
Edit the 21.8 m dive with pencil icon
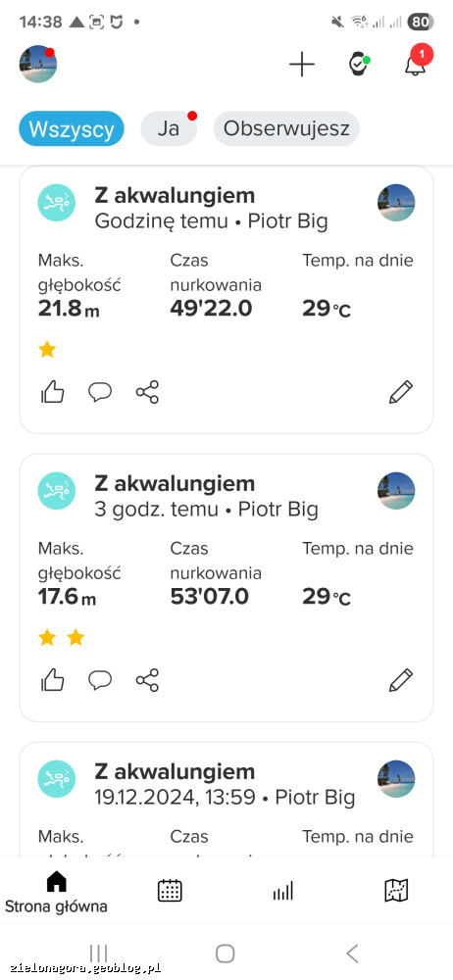pyautogui.click(x=400, y=392)
